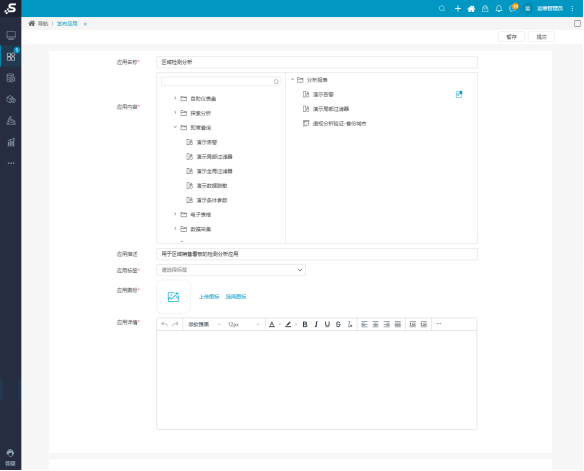
Task: Open the font family dropdown
Action: tap(204, 324)
